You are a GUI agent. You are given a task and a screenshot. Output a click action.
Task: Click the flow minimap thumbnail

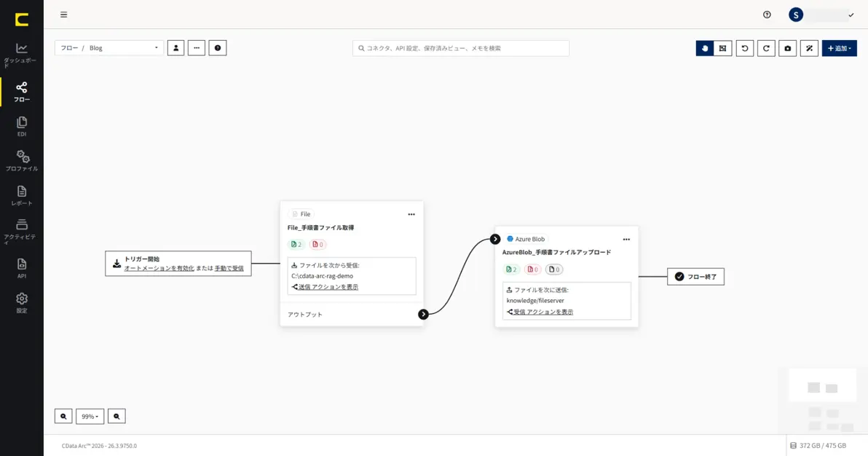(822, 401)
